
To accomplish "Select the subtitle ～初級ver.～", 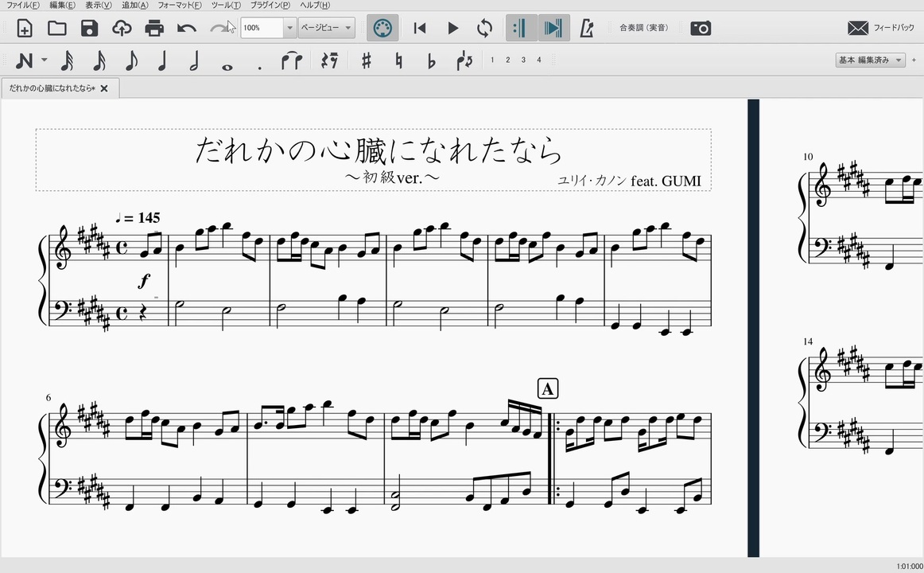I will (x=392, y=177).
